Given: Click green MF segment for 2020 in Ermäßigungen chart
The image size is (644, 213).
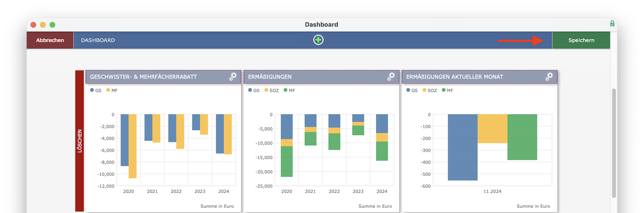Looking at the screenshot, I should tap(287, 162).
